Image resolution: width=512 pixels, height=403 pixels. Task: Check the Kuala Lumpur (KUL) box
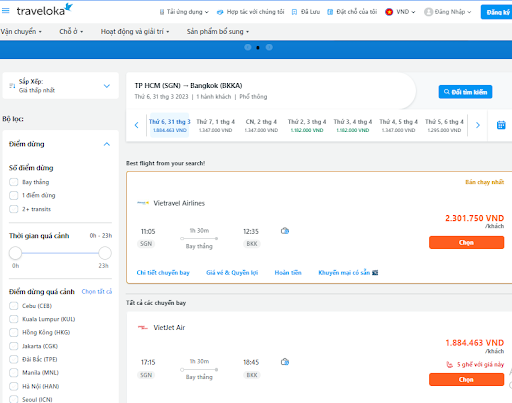point(14,319)
